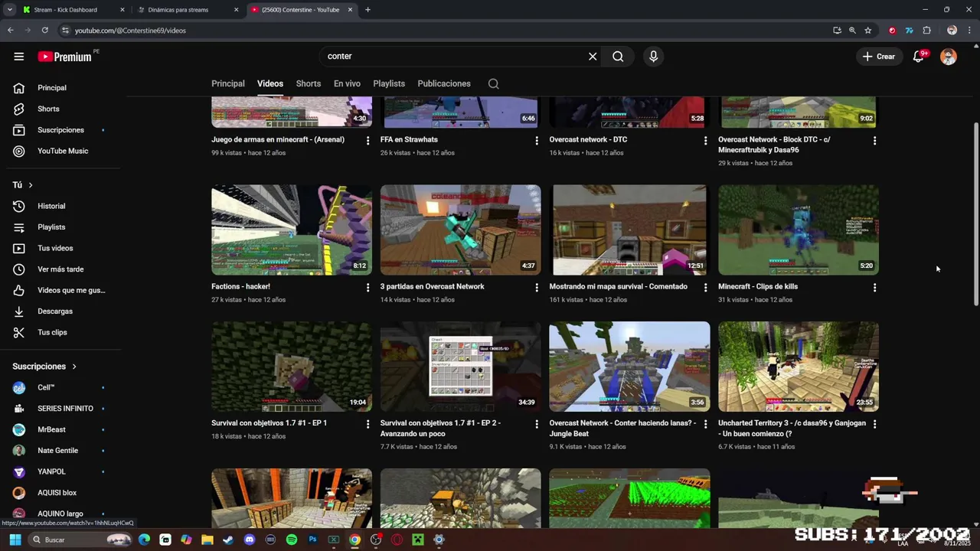Open the hamburger guide menu
This screenshot has width=980, height=551.
tap(19, 57)
